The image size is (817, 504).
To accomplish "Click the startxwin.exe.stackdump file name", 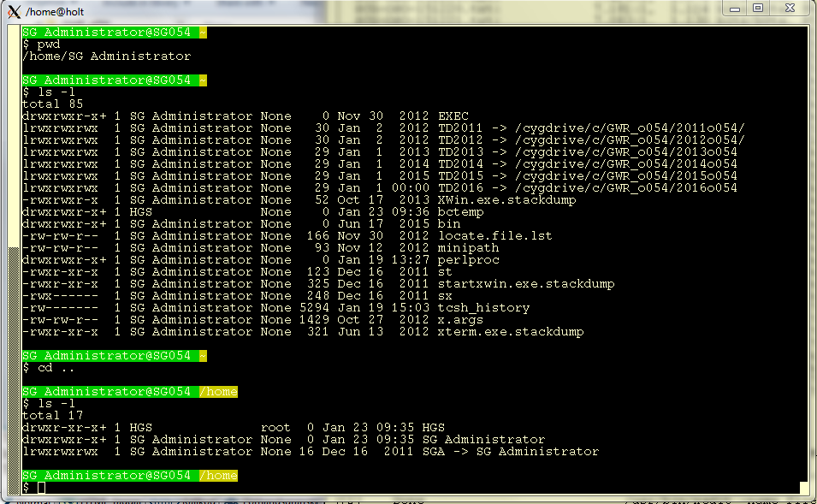I will (526, 283).
